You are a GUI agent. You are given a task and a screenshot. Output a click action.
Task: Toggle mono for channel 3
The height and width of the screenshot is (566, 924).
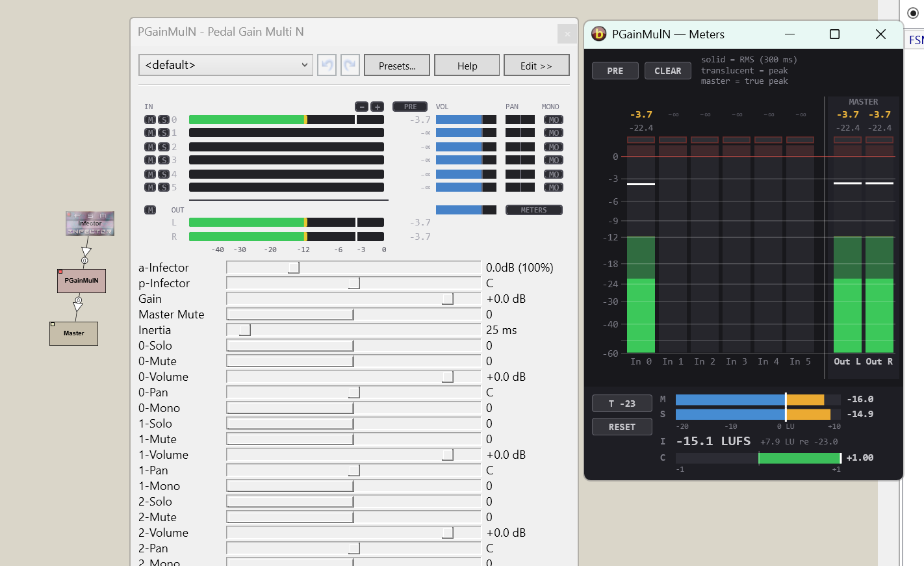554,160
